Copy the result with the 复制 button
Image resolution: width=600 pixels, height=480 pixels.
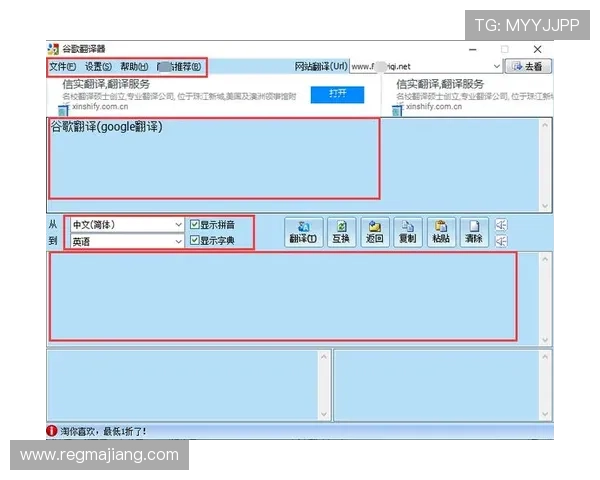(408, 232)
